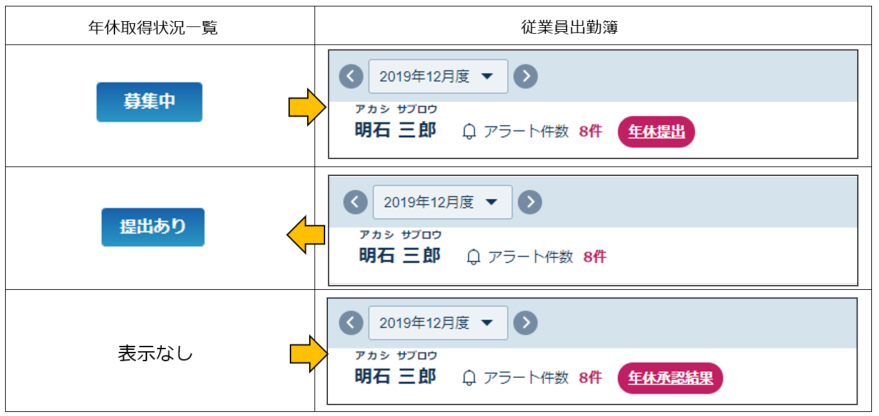The width and height of the screenshot is (879, 416).
Task: Click previous month arrow in bottom panel
Action: (x=351, y=322)
